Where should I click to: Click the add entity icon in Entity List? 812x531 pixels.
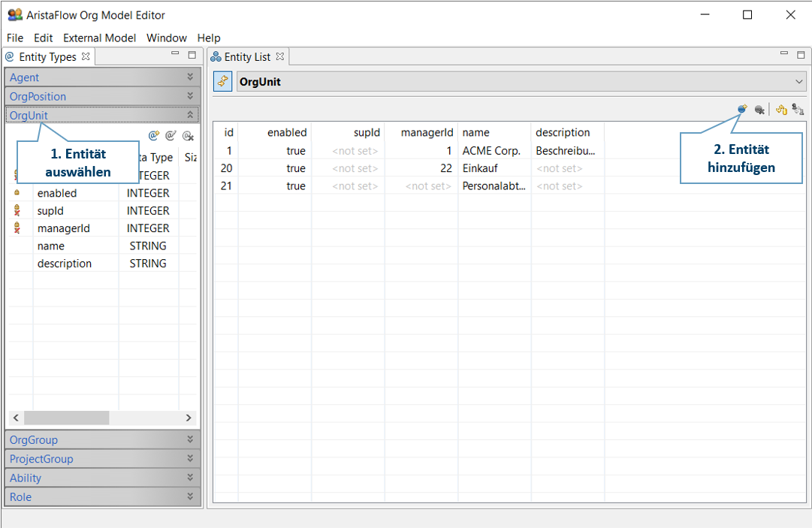(x=742, y=109)
